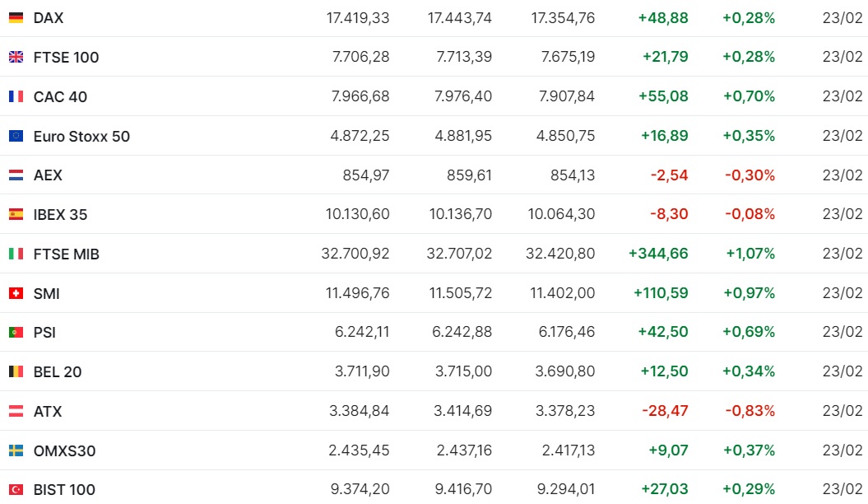Open the FTSE MIB index link
868x504 pixels.
tap(66, 254)
